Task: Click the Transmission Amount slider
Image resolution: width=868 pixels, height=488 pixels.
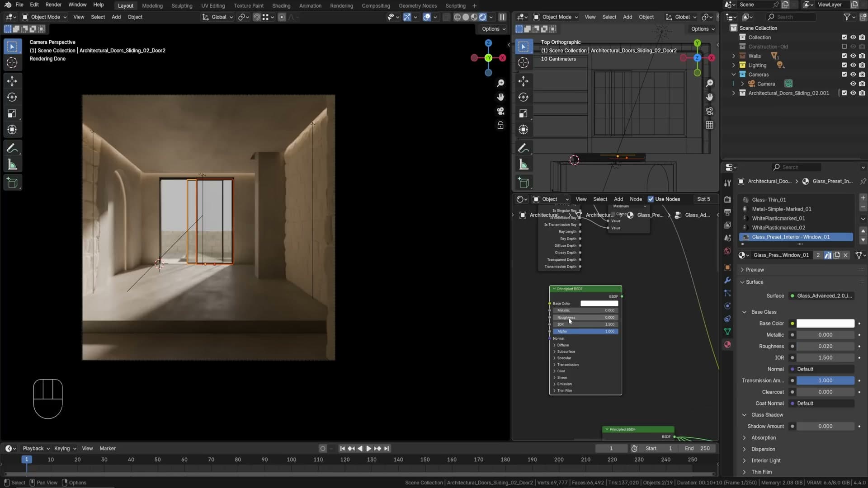Action: [825, 380]
